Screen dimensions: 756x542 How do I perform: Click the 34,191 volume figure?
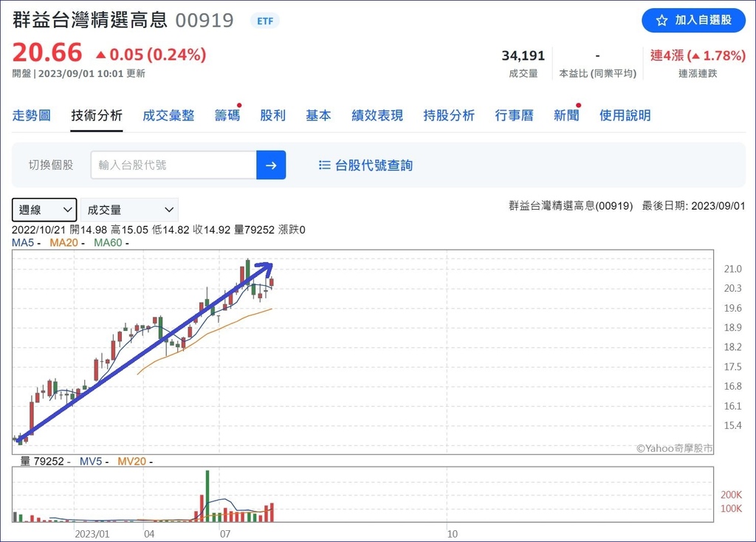click(523, 56)
